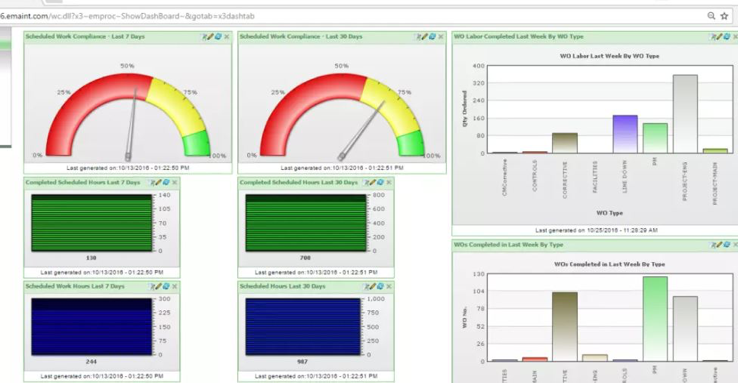Click the PROJECT-ENG bar in WO Labor chart

click(x=685, y=114)
